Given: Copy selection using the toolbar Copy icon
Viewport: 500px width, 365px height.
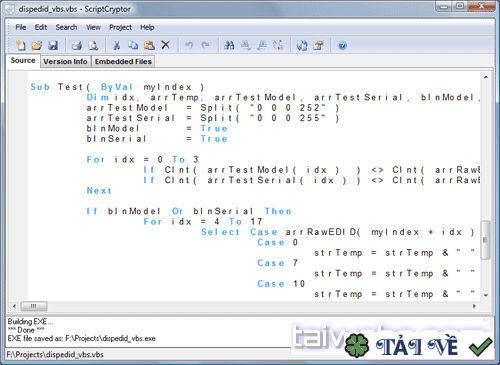Looking at the screenshot, I should 133,45.
